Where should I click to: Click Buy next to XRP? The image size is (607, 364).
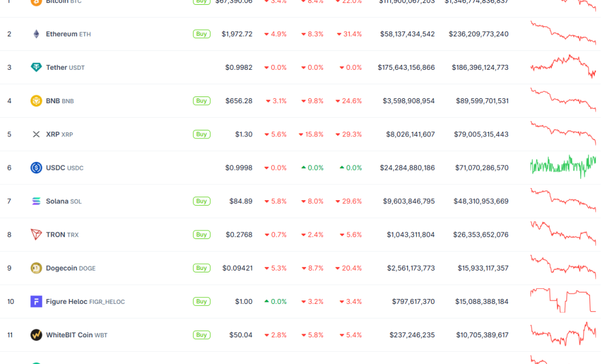pos(202,134)
